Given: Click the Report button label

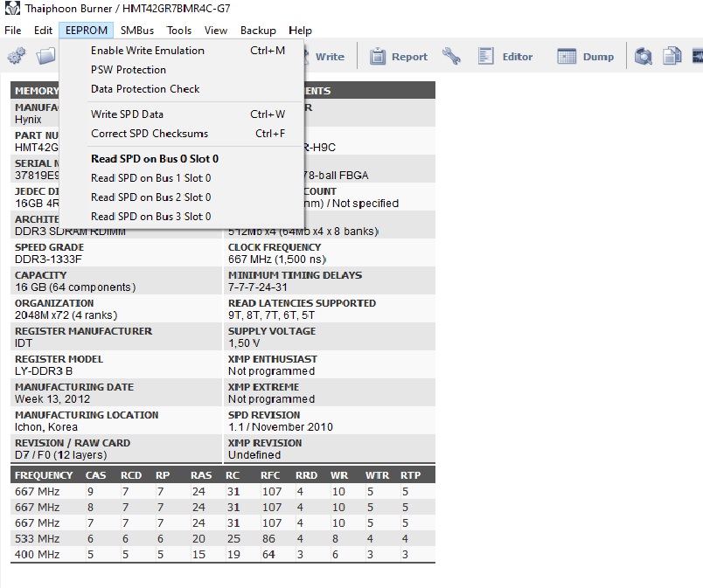Looking at the screenshot, I should [409, 57].
